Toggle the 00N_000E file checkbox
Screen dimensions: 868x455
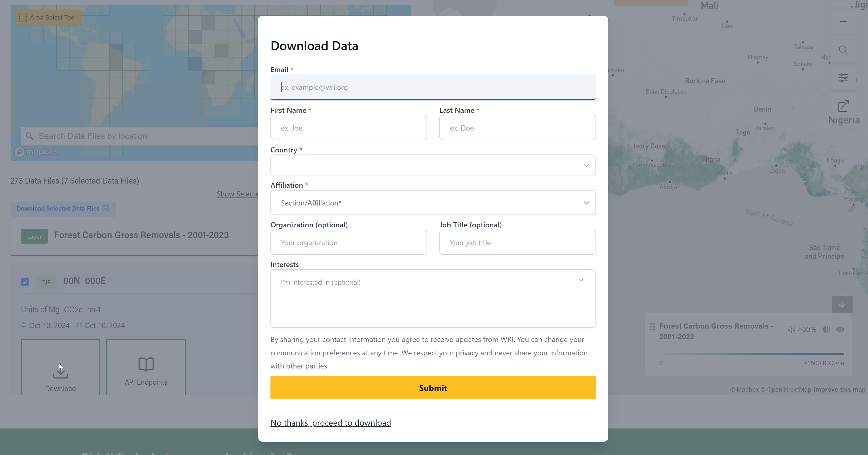point(25,282)
